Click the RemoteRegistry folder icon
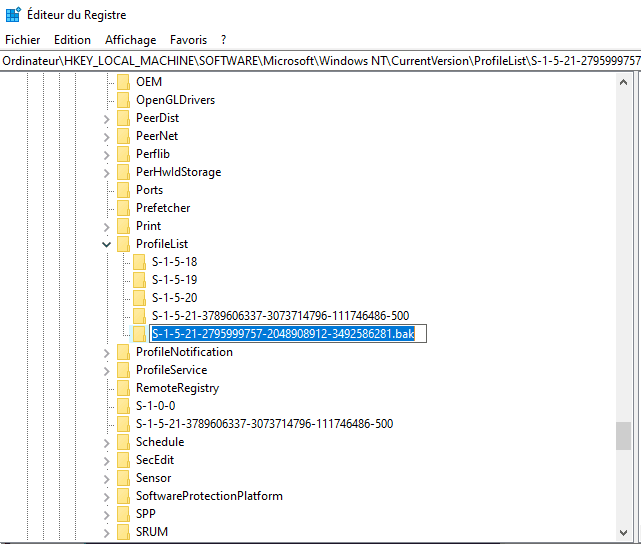 click(x=123, y=387)
